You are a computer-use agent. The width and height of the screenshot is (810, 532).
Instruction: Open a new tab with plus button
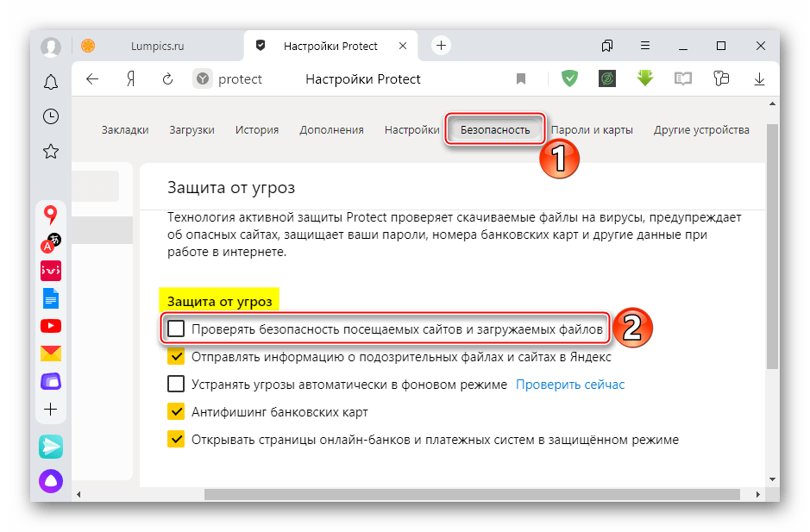tap(441, 46)
